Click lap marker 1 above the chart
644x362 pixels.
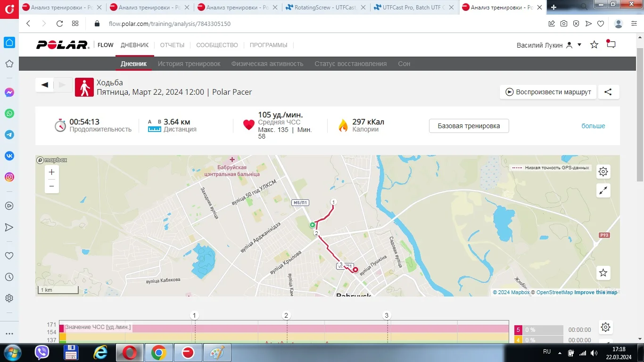[195, 315]
